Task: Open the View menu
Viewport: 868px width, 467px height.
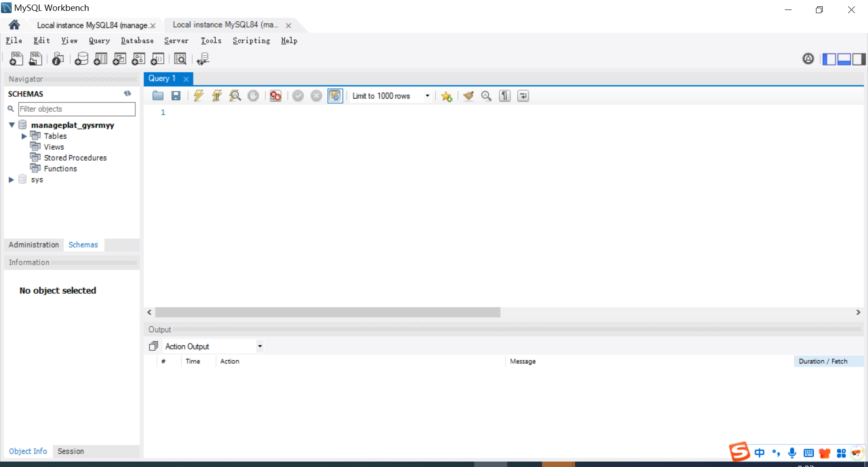Action: click(x=70, y=40)
